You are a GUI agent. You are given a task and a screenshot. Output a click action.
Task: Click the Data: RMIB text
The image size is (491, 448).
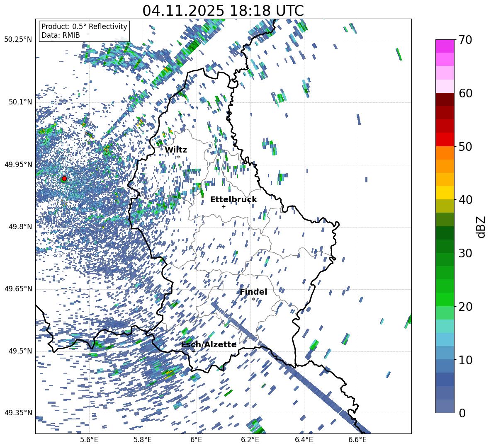[x=61, y=35]
